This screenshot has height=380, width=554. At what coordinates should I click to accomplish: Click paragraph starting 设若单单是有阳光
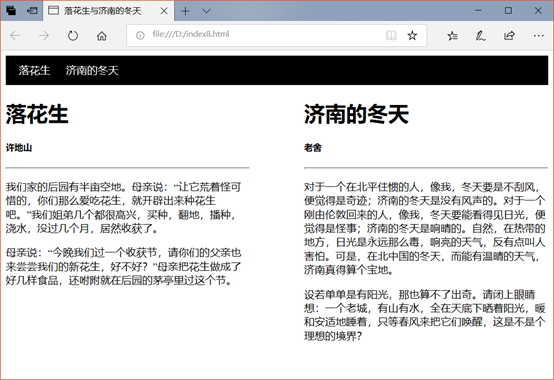[x=425, y=315]
